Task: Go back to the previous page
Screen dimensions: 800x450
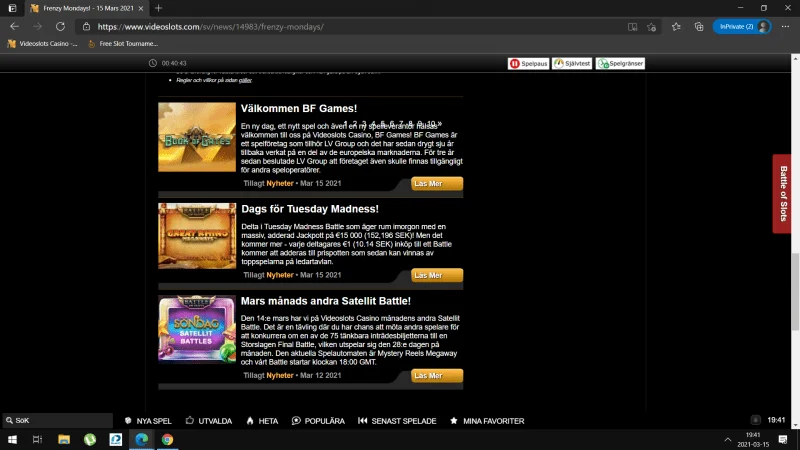Action: pos(14,27)
